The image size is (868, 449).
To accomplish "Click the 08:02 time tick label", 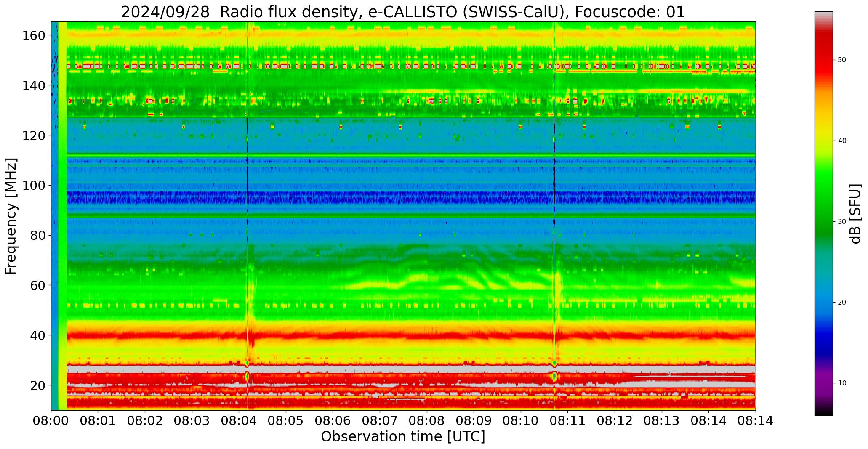I will click(145, 421).
